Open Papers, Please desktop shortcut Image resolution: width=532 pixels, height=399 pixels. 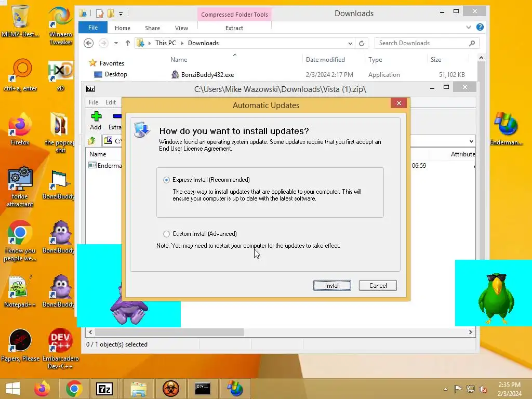[x=20, y=345]
